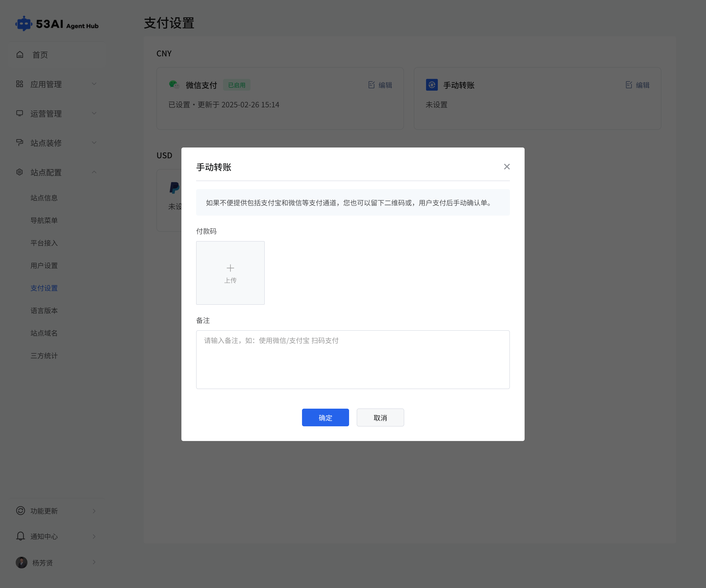Open 用户设置 submenu item
Viewport: 706px width, 588px height.
click(x=44, y=265)
